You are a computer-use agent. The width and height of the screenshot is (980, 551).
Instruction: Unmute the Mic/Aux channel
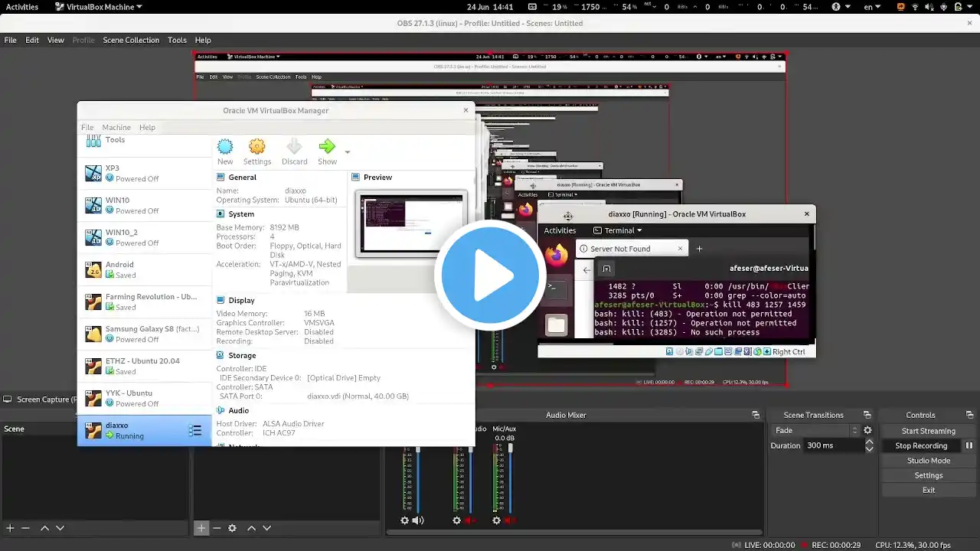[510, 520]
